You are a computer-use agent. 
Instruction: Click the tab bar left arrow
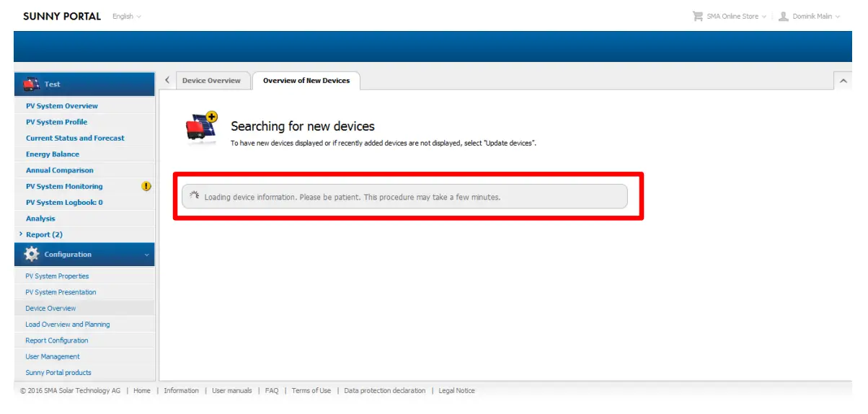click(x=167, y=80)
